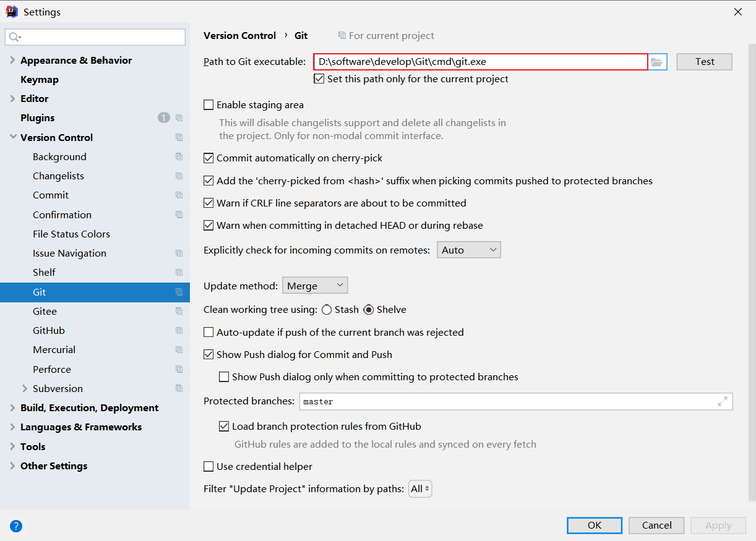Expand Other Settings section
Screen dimensions: 756x541
[x=13, y=466]
